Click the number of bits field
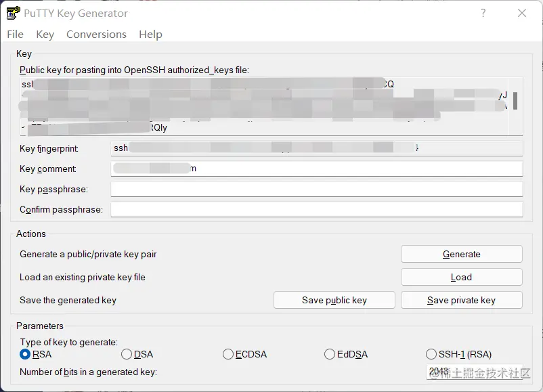This screenshot has height=392, width=543. pyautogui.click(x=474, y=372)
